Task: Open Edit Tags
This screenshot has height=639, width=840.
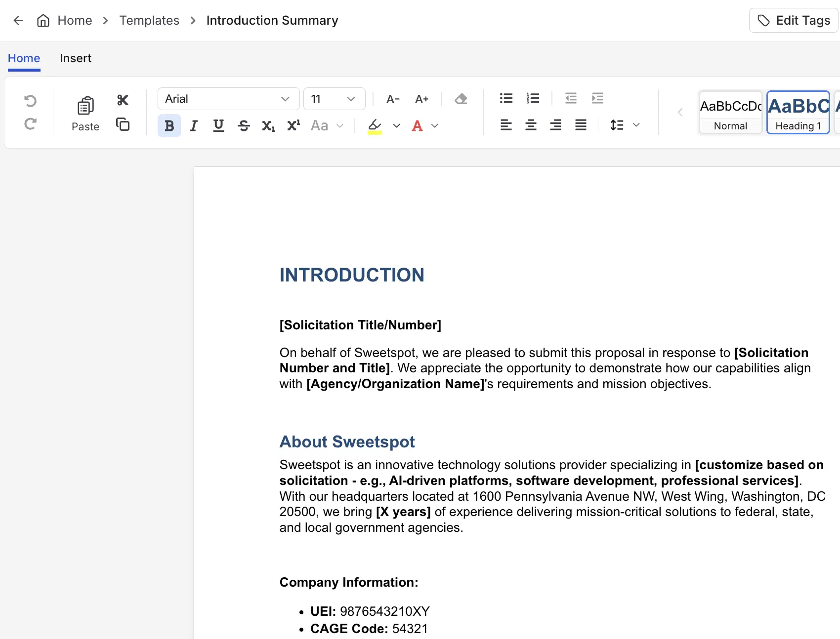Action: coord(793,20)
